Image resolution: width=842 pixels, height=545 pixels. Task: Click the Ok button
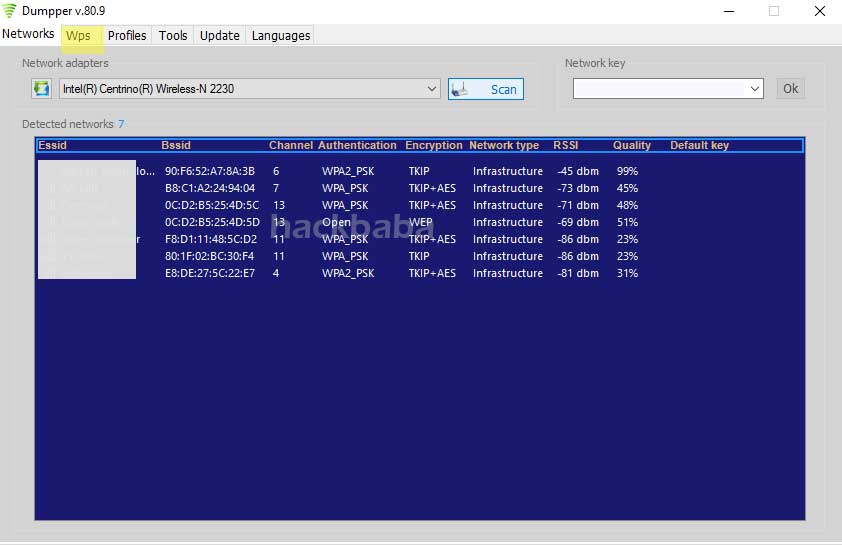point(790,89)
